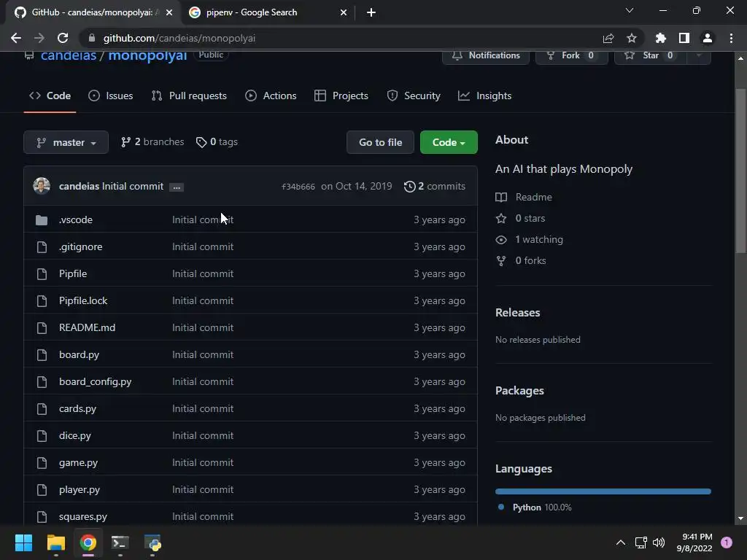The height and width of the screenshot is (560, 747).
Task: Click the Python 100.0% language entry
Action: pyautogui.click(x=533, y=507)
